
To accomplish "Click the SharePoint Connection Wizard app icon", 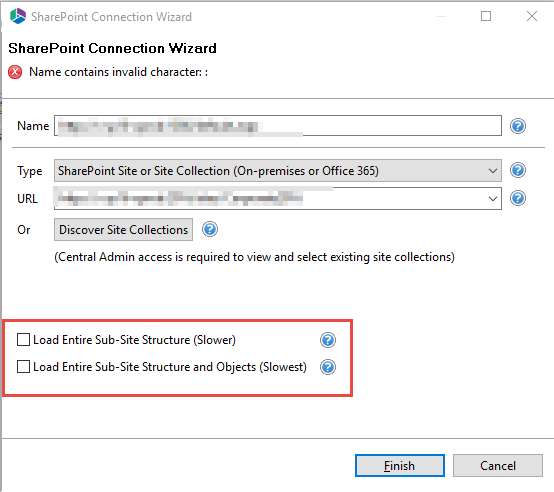I will 18,16.
